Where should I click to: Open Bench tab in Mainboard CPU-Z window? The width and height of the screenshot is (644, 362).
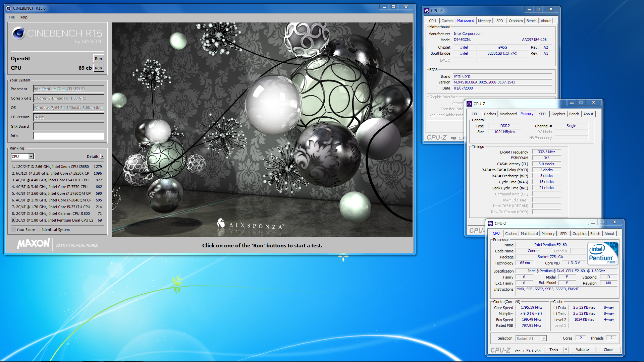tap(531, 21)
